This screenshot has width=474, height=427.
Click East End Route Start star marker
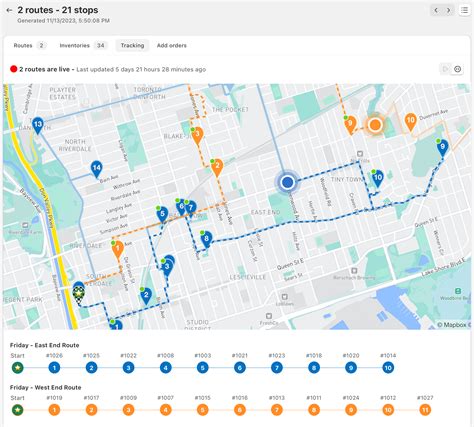[18, 368]
